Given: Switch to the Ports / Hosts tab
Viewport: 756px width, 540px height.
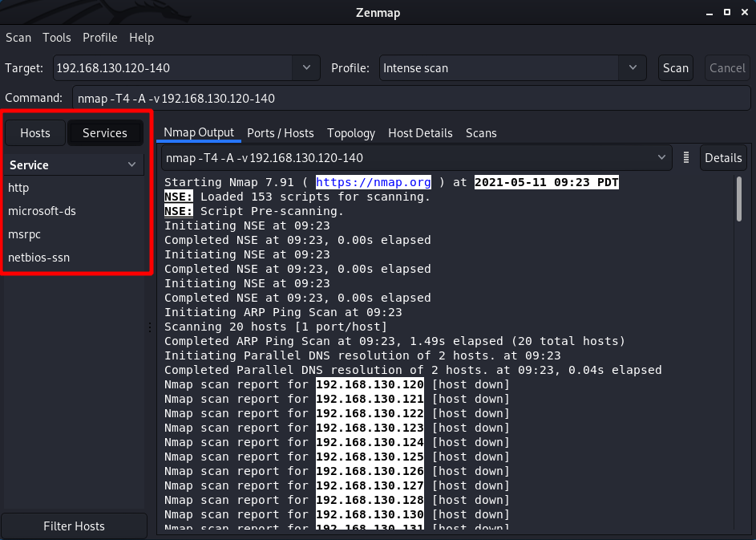Looking at the screenshot, I should point(280,133).
